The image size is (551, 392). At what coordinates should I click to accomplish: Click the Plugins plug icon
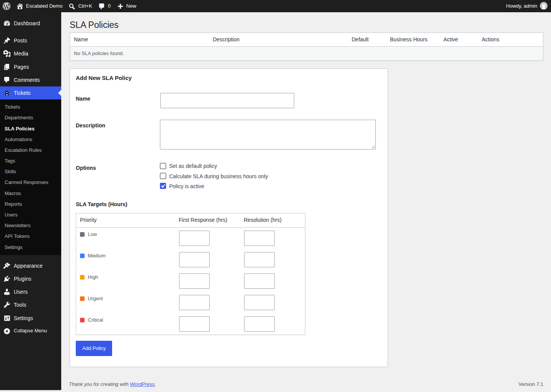[x=7, y=279]
